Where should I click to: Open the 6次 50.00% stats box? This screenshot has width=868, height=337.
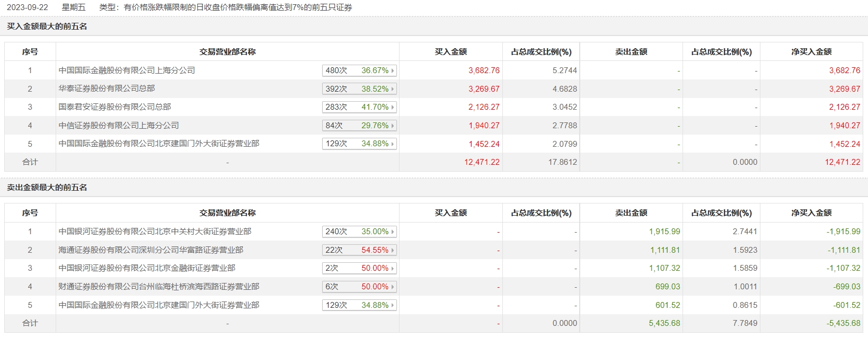359,287
